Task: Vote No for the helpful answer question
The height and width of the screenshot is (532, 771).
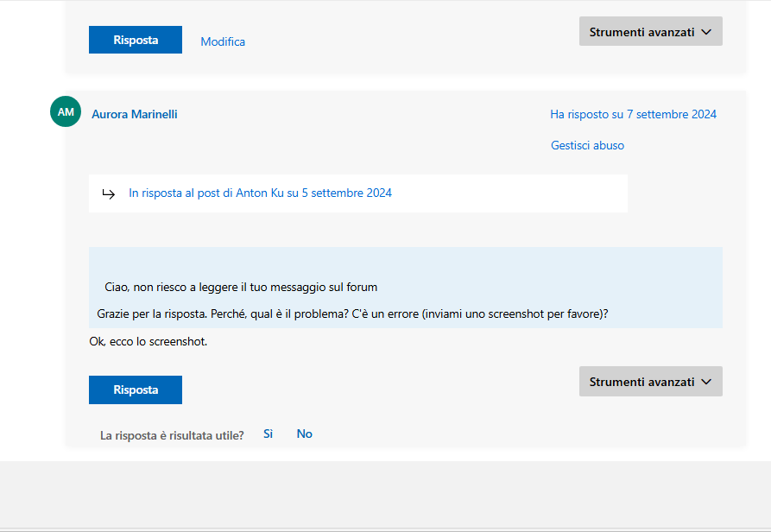Action: click(305, 434)
